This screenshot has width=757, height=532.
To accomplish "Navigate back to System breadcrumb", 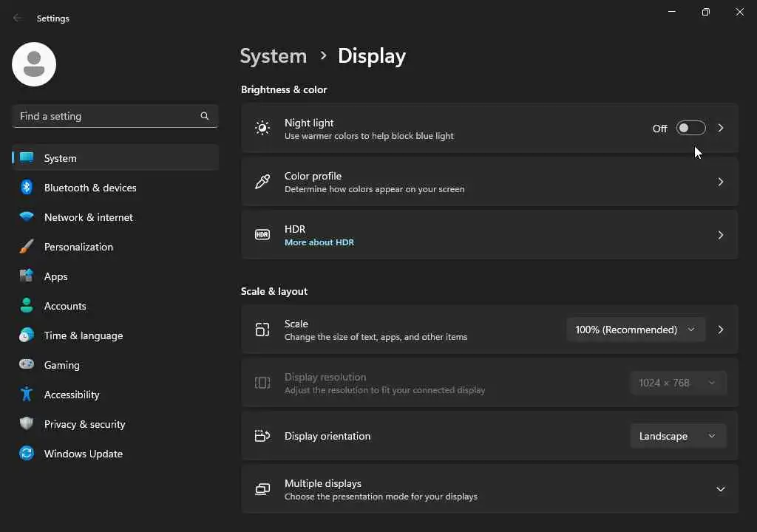I will click(274, 56).
